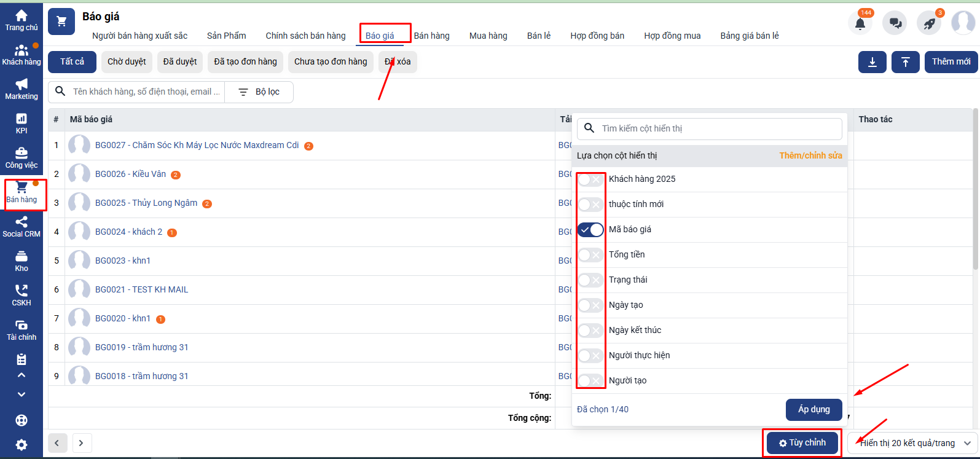Click the download arrow button

point(872,62)
